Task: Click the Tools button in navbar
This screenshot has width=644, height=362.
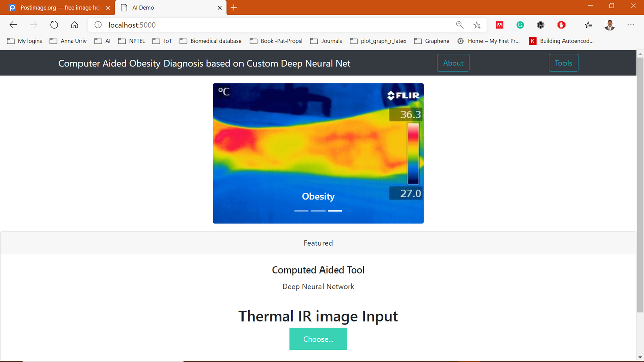Action: coord(563,63)
